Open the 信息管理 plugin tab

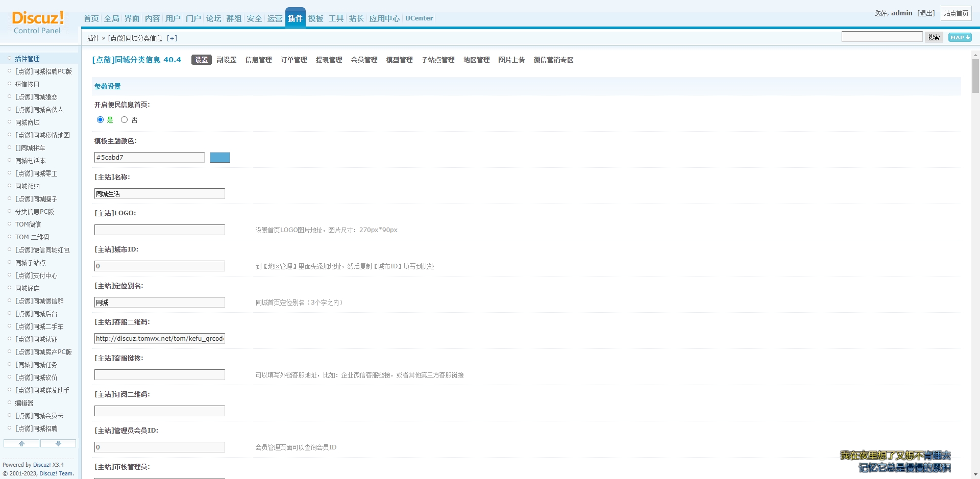[x=258, y=60]
